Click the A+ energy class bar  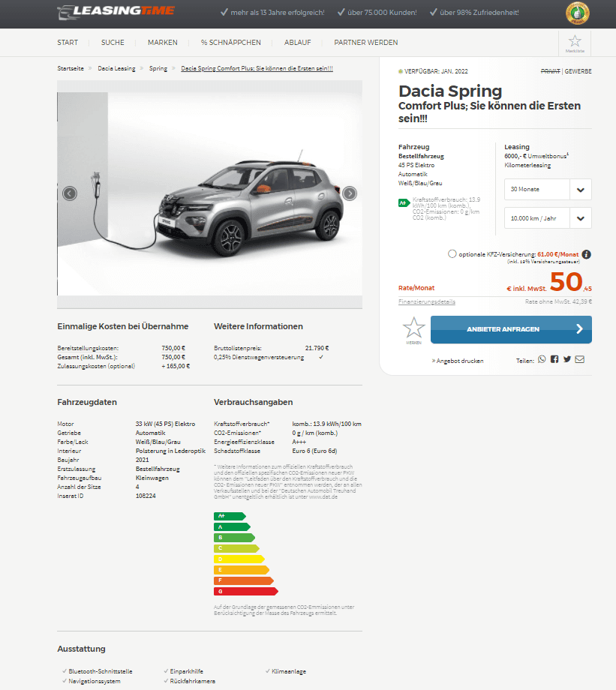230,516
